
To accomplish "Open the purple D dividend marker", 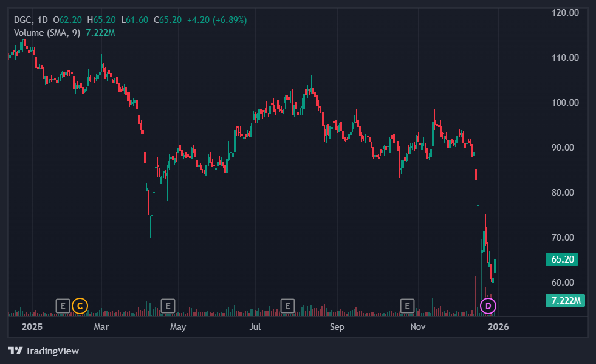I will point(488,306).
